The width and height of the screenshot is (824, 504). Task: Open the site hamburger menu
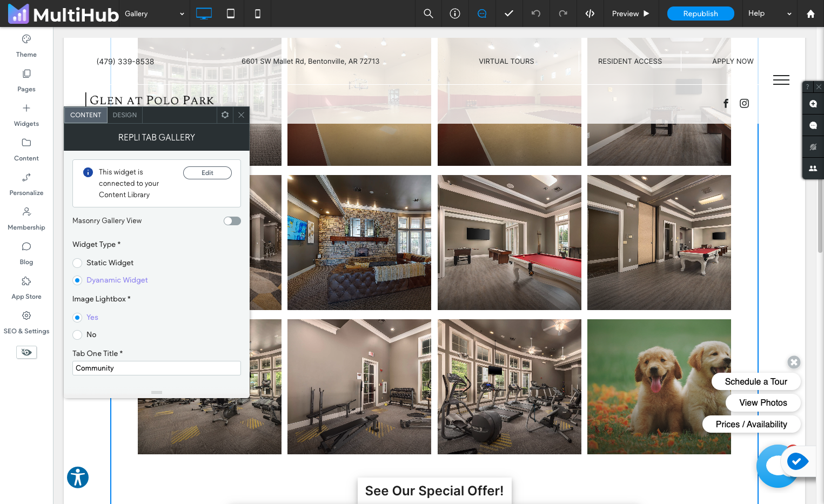tap(781, 80)
